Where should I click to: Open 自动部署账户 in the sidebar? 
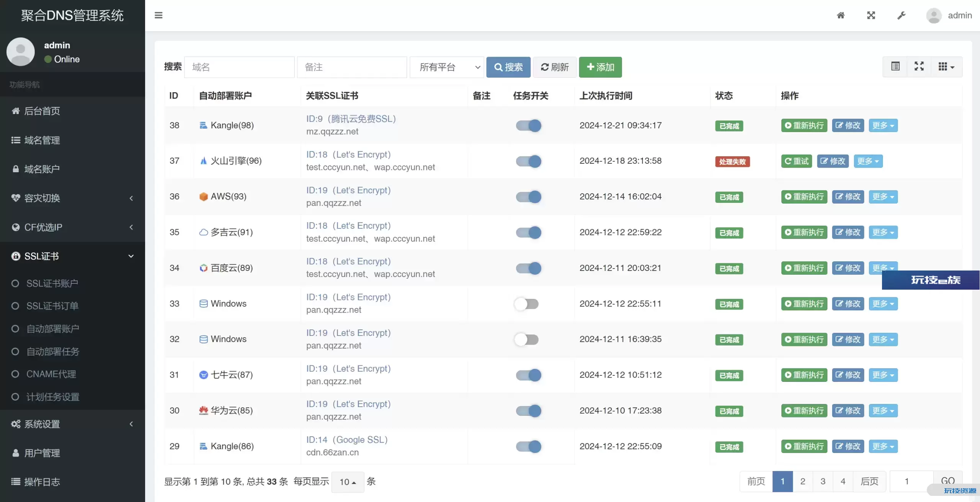coord(52,329)
